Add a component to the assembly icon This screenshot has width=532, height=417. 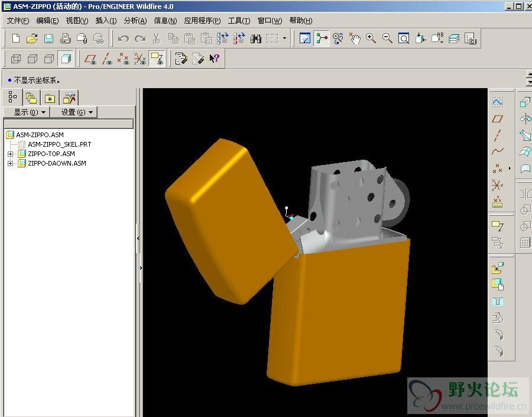[x=498, y=268]
